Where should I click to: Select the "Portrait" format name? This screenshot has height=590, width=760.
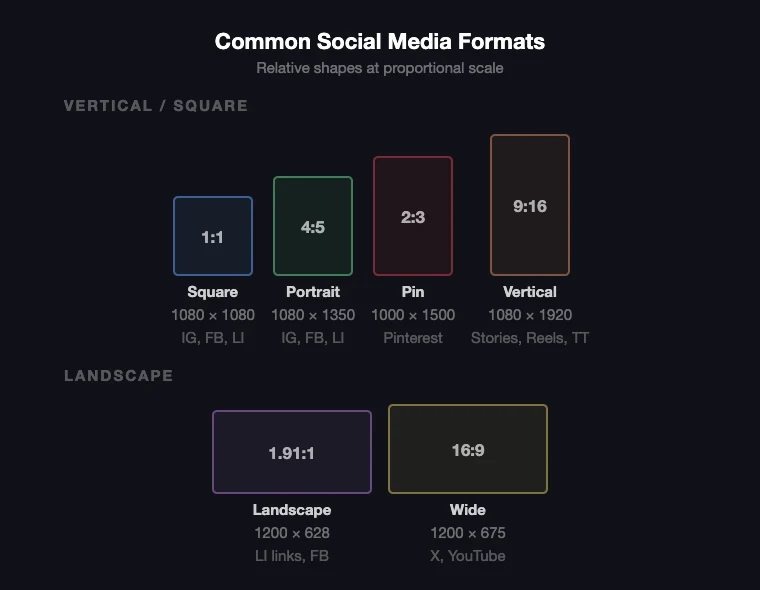[313, 292]
